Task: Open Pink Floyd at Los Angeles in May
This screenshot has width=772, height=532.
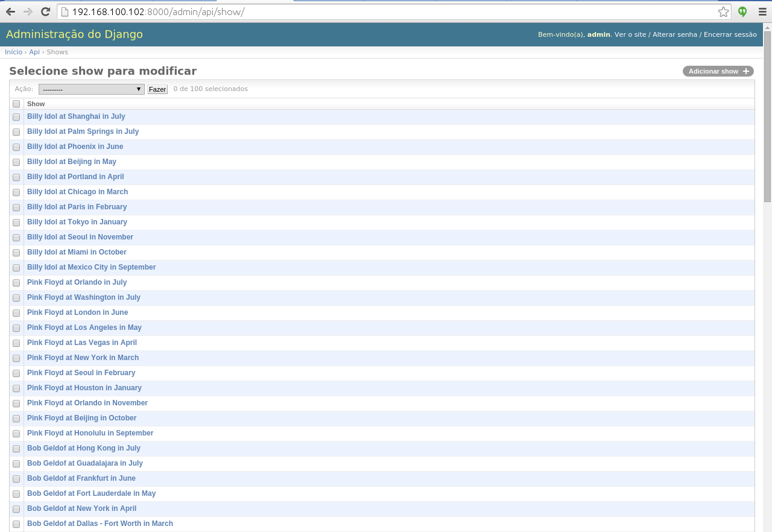Action: (x=84, y=328)
